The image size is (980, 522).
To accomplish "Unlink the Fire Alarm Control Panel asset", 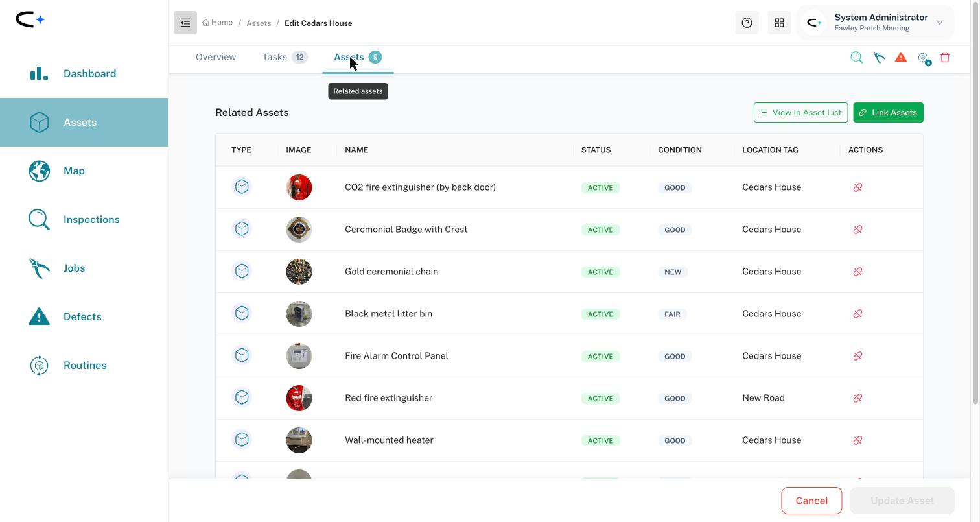I will click(x=857, y=356).
